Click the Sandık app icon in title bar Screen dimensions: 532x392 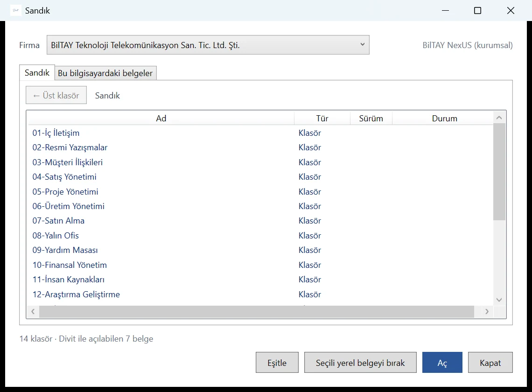[15, 11]
